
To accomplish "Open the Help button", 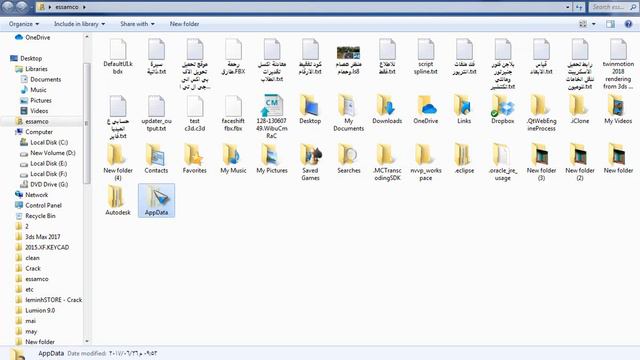I will [628, 24].
